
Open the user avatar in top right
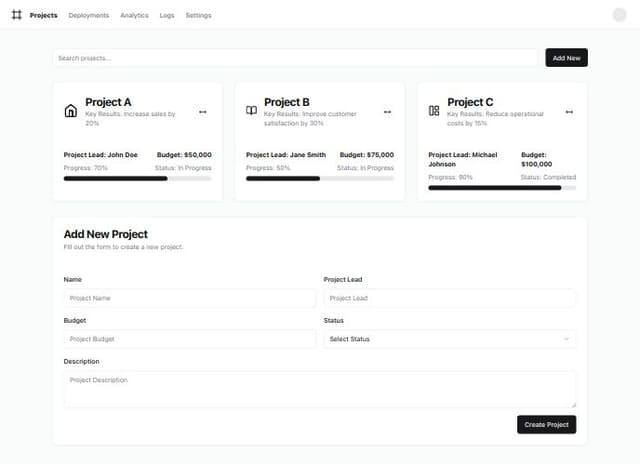[619, 15]
